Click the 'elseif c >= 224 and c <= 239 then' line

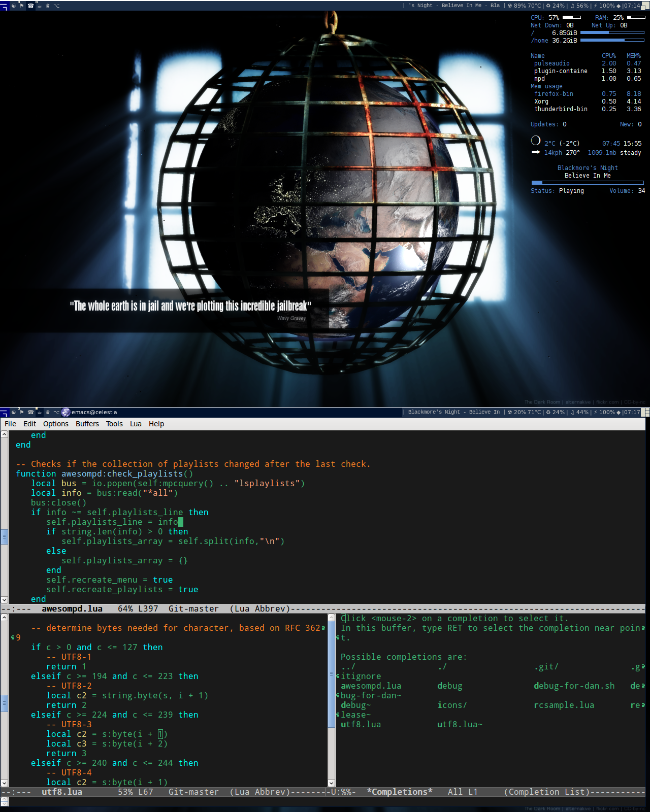pos(114,715)
